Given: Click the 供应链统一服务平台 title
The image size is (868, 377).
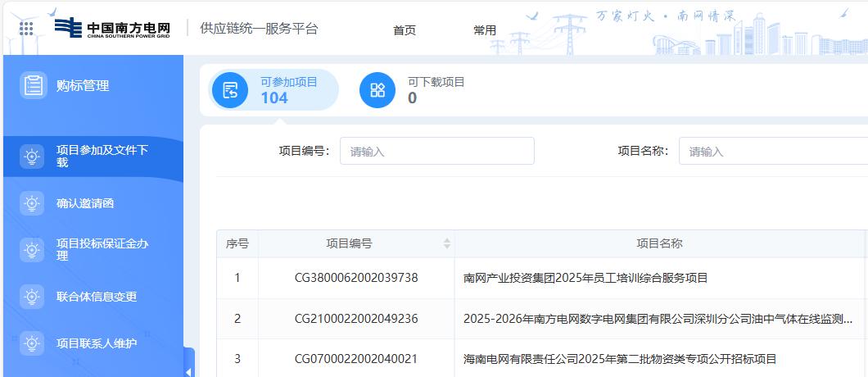Looking at the screenshot, I should click(259, 29).
